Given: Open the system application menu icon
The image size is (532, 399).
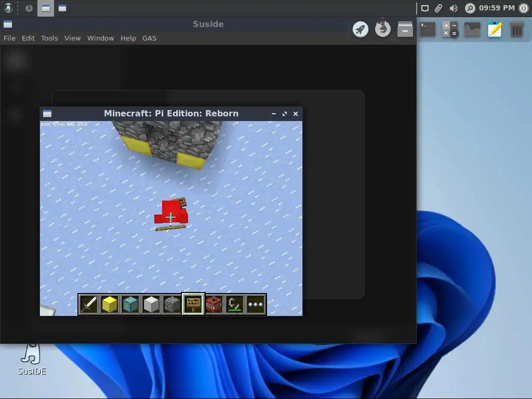Looking at the screenshot, I should pos(8,8).
